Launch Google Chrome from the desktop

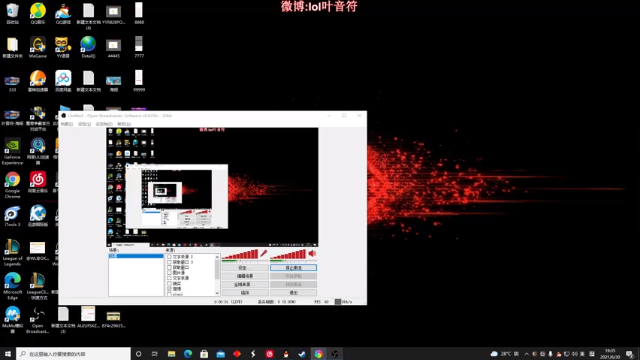[x=12, y=185]
